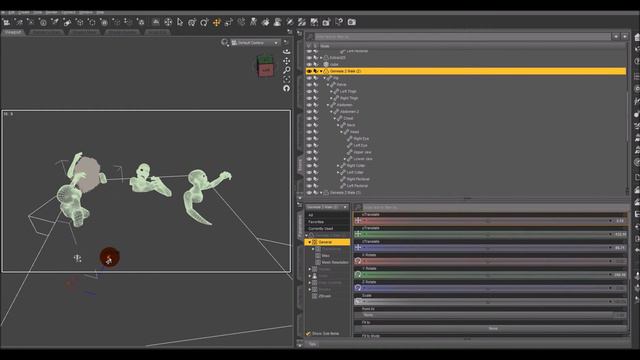Toggle visibility eye for Genesis 2 Male (2)
The height and width of the screenshot is (360, 640).
[x=309, y=71]
